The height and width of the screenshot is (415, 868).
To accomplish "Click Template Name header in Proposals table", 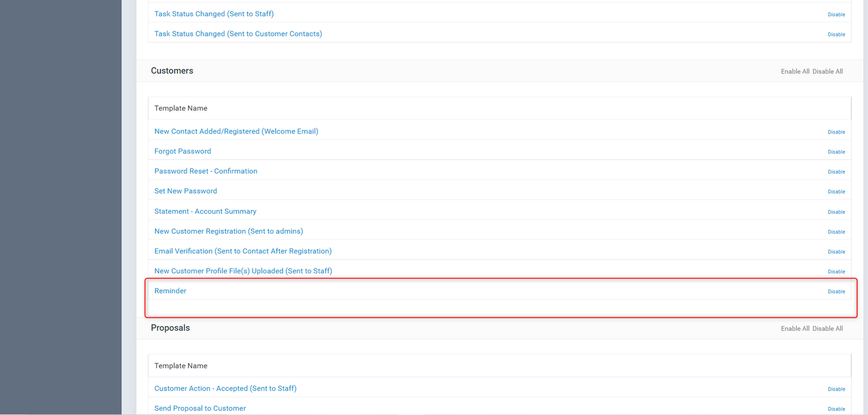I will pyautogui.click(x=181, y=366).
